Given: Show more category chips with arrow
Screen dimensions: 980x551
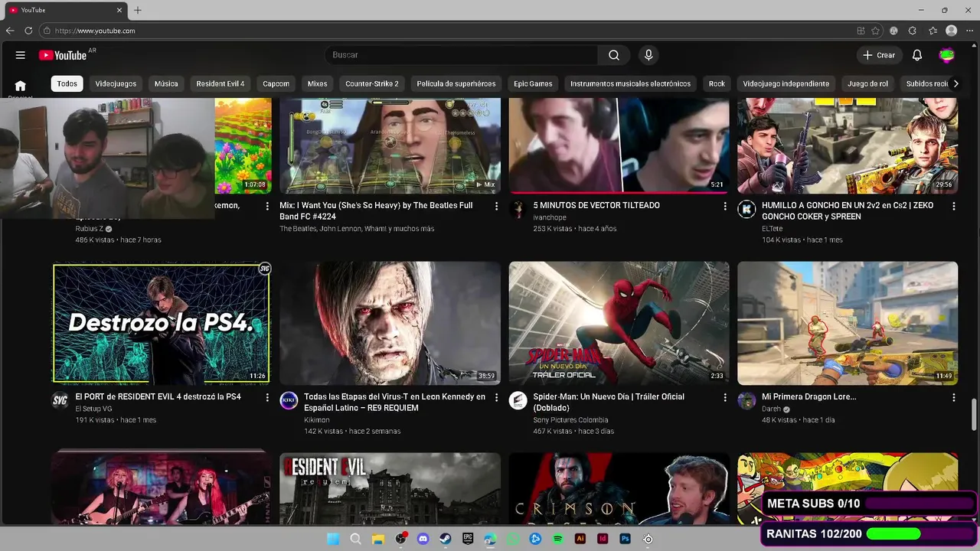Looking at the screenshot, I should pos(955,83).
